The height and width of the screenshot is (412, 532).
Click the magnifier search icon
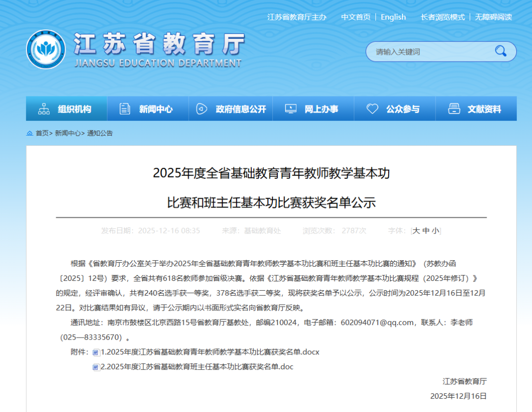tap(500, 51)
